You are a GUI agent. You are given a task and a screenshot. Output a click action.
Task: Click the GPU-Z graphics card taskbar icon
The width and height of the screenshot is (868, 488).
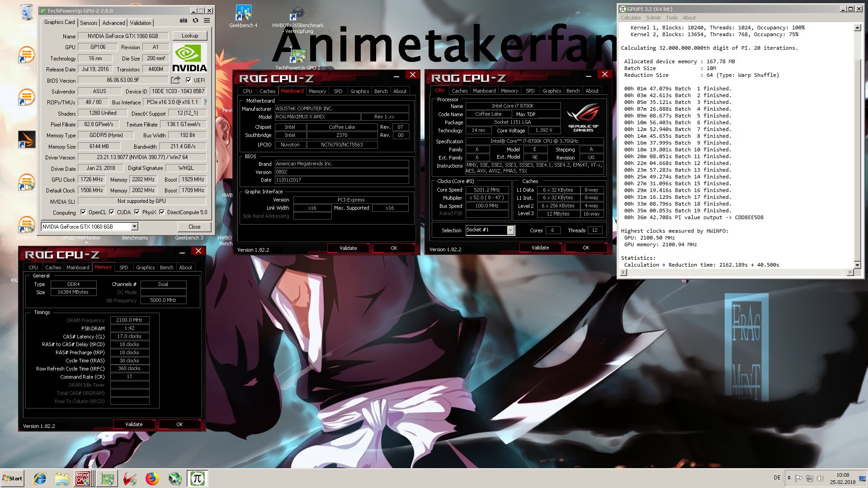tap(107, 479)
